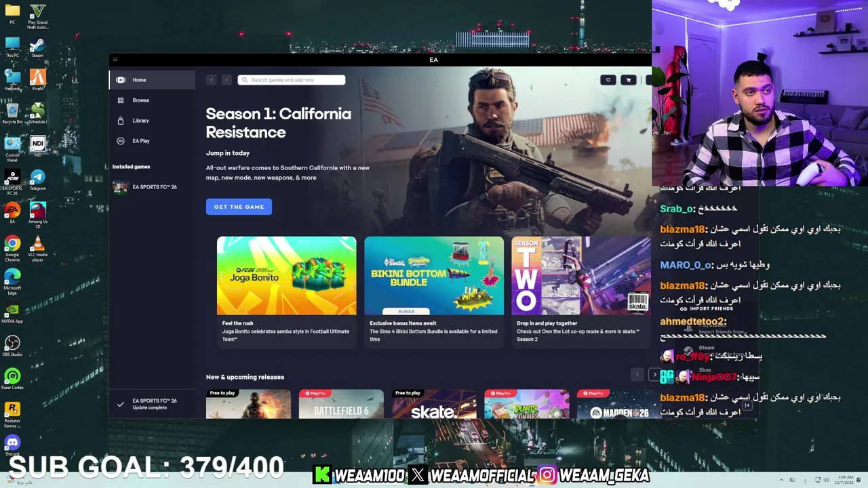Open the shopping cart icon
The height and width of the screenshot is (488, 868).
pyautogui.click(x=629, y=80)
